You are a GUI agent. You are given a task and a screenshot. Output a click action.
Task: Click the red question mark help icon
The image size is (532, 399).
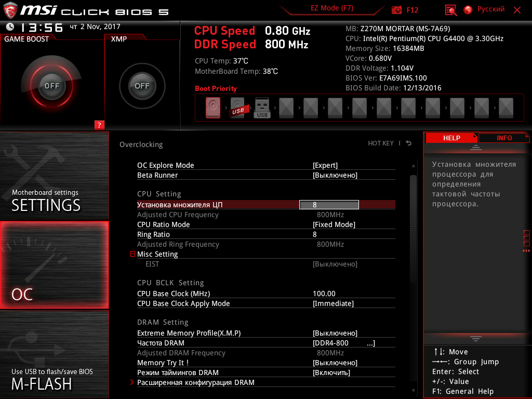click(99, 125)
